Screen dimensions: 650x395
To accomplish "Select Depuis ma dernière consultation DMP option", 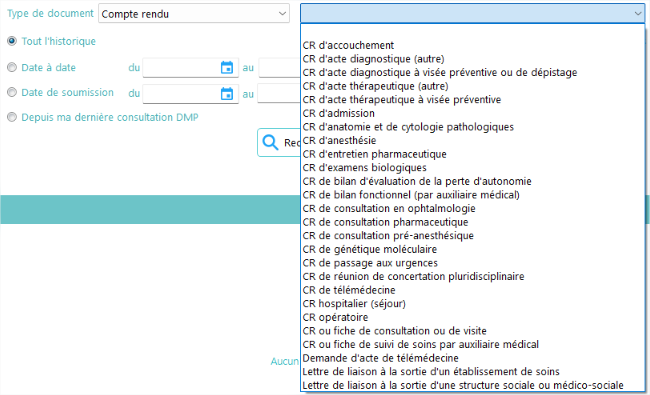I will pos(12,117).
